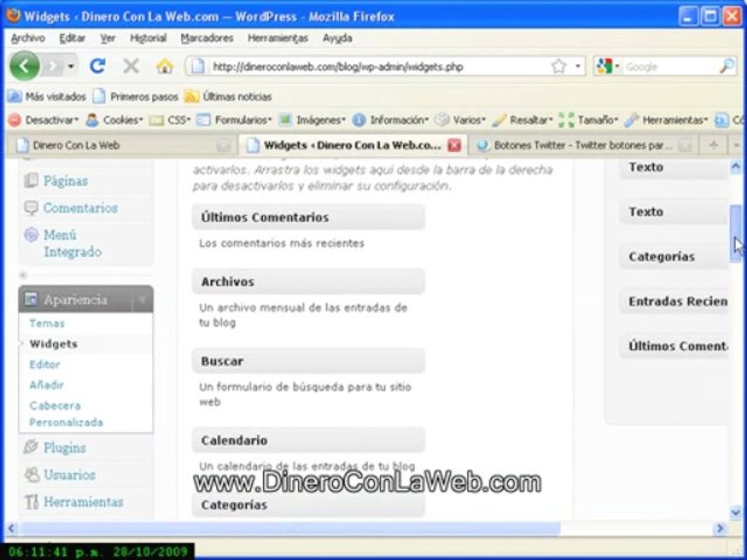Open the Tamaño toolbar menu
The image size is (747, 560).
[588, 120]
